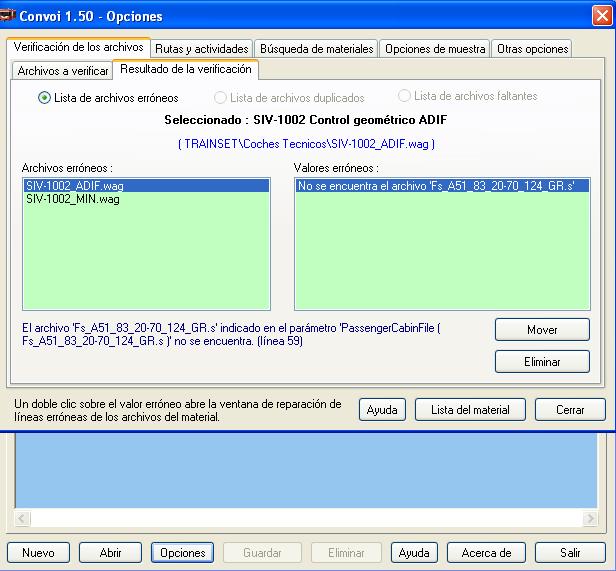This screenshot has width=616, height=571.
Task: Open the 'Opciones de muestra' tab
Action: click(435, 48)
